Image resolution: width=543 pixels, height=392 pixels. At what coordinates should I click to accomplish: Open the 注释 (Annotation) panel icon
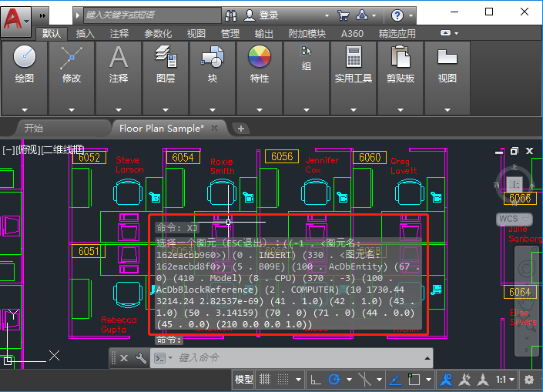(119, 57)
